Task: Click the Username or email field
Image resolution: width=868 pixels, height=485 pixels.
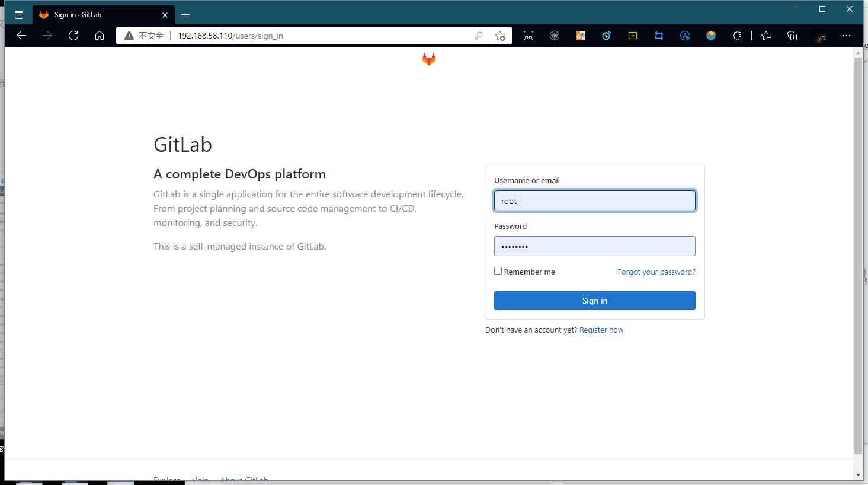Action: (x=595, y=200)
